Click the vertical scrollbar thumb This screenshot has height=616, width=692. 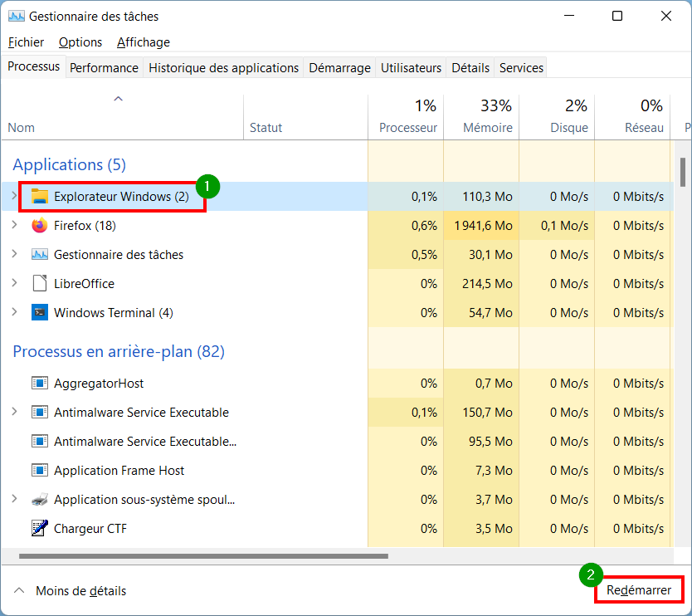(x=683, y=172)
